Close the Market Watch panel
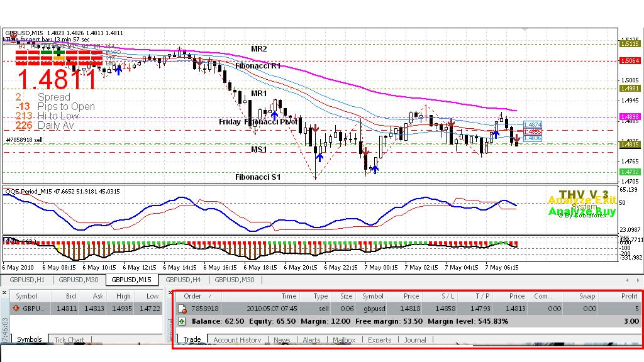The width and height of the screenshot is (644, 362). [4, 293]
